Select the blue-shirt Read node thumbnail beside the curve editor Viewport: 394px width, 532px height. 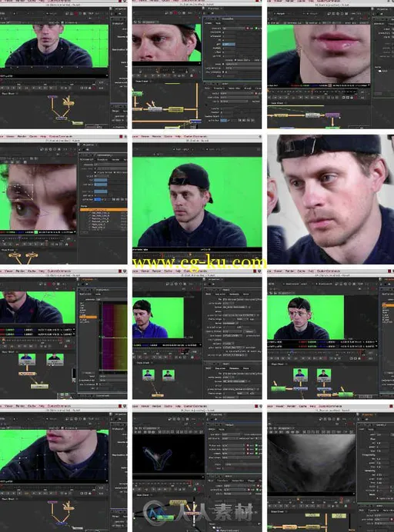pyautogui.click(x=27, y=358)
